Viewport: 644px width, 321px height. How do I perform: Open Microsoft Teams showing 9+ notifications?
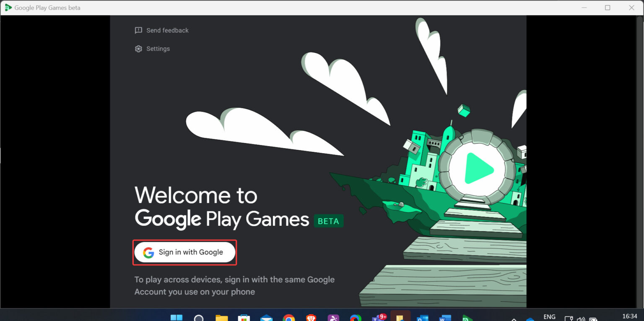coord(379,317)
